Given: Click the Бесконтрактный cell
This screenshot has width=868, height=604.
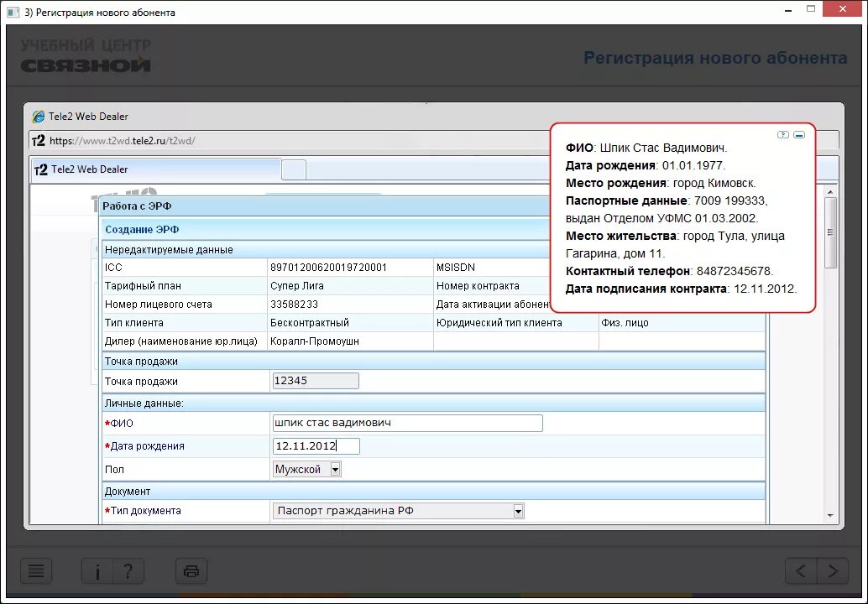Looking at the screenshot, I should click(310, 322).
